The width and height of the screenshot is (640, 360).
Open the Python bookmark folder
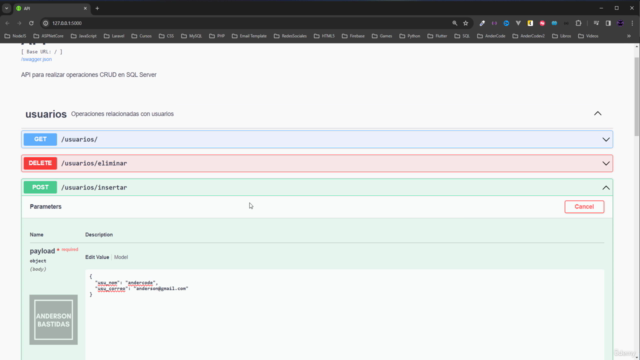409,36
